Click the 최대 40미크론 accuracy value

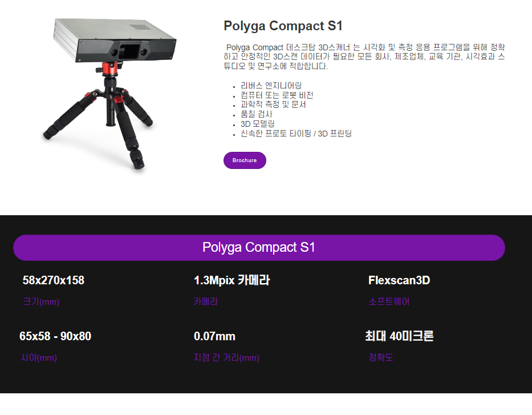[x=399, y=336]
